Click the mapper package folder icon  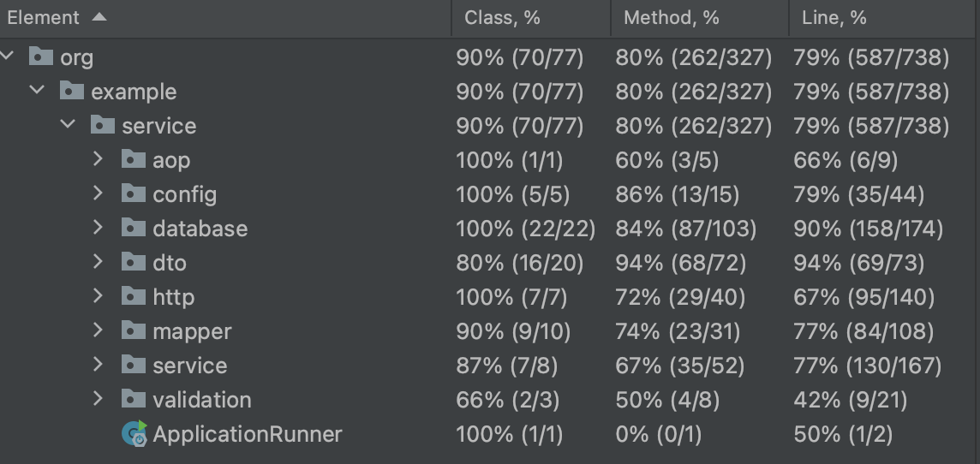click(133, 330)
